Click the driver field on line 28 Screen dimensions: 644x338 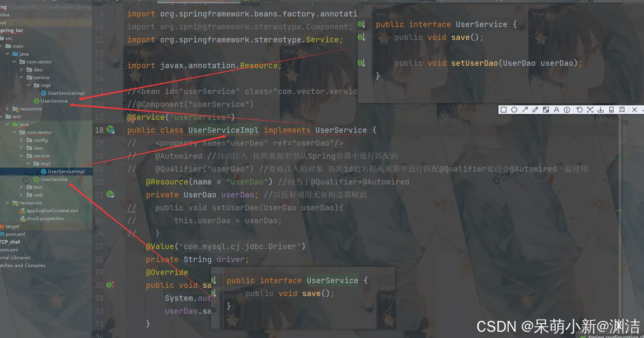(231, 259)
